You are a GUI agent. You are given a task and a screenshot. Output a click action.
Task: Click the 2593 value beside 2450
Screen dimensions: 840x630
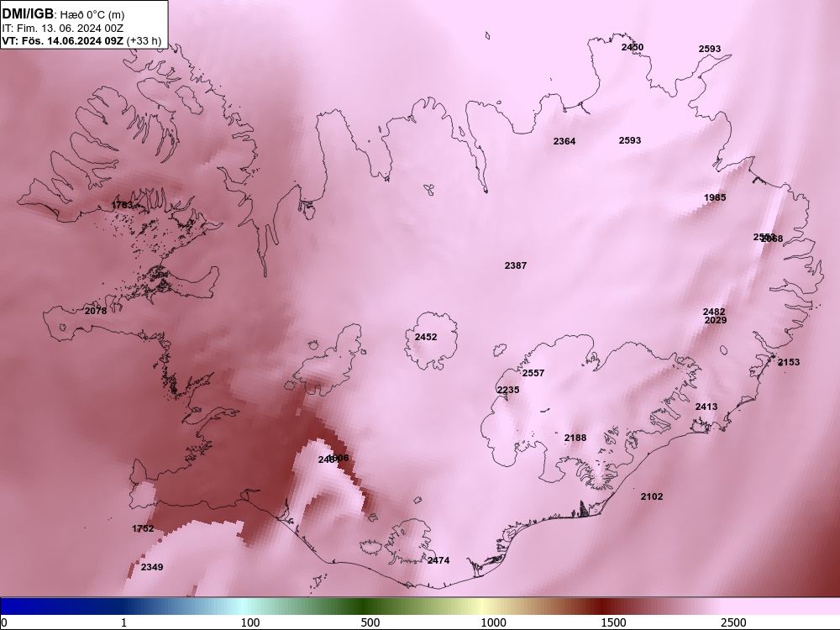pos(709,49)
